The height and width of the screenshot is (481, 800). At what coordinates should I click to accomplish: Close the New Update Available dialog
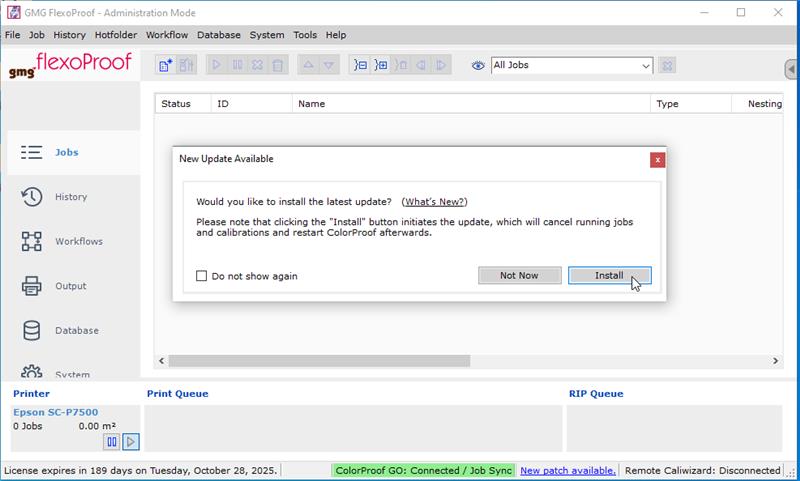tap(657, 160)
